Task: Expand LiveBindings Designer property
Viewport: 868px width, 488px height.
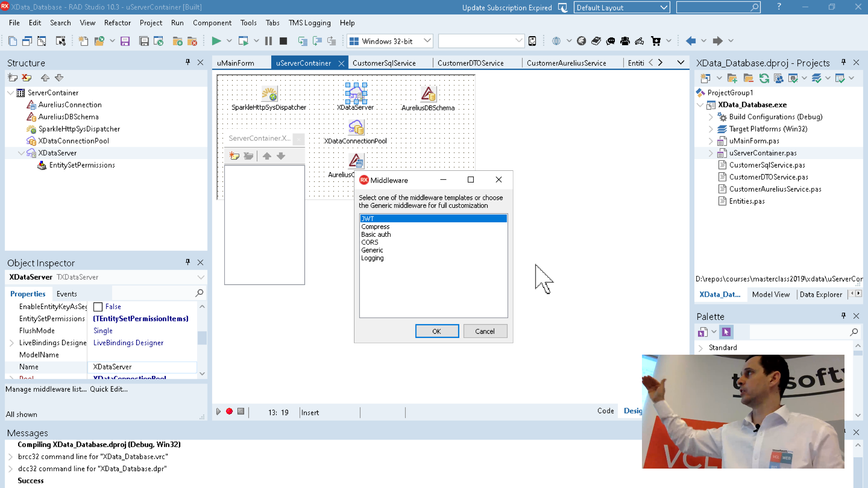Action: 12,343
